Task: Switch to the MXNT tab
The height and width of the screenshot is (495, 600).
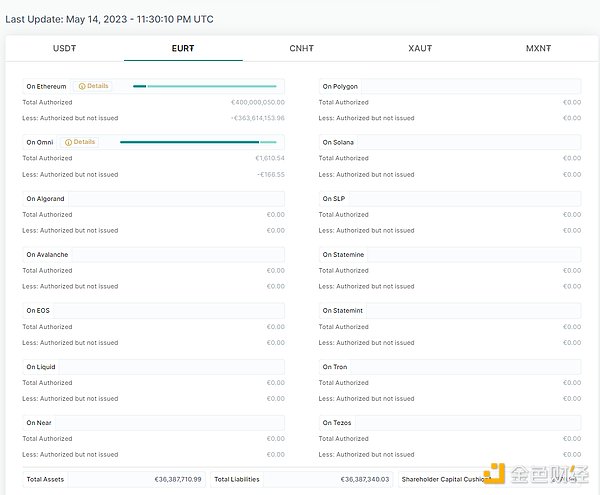Action: (538, 48)
